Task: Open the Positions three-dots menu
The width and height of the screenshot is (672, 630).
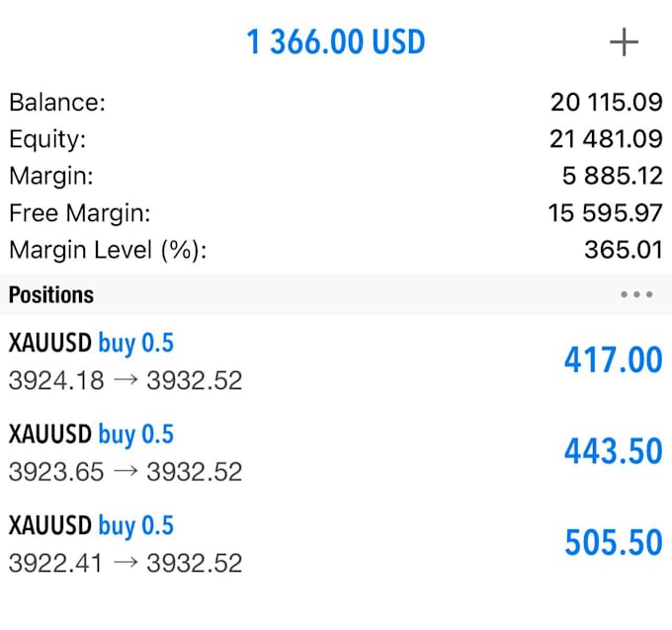Action: [x=636, y=294]
